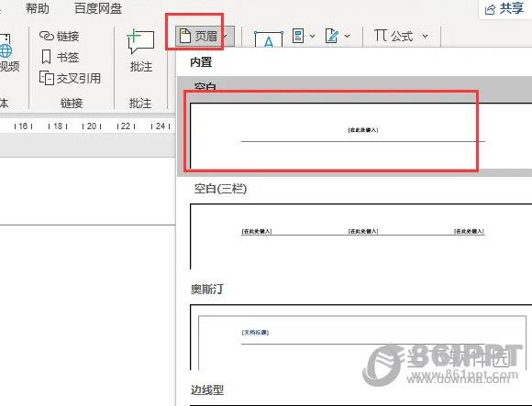Screen dimensions: 532x406
Task: Open the 百度网盘 tab
Action: pyautogui.click(x=98, y=8)
